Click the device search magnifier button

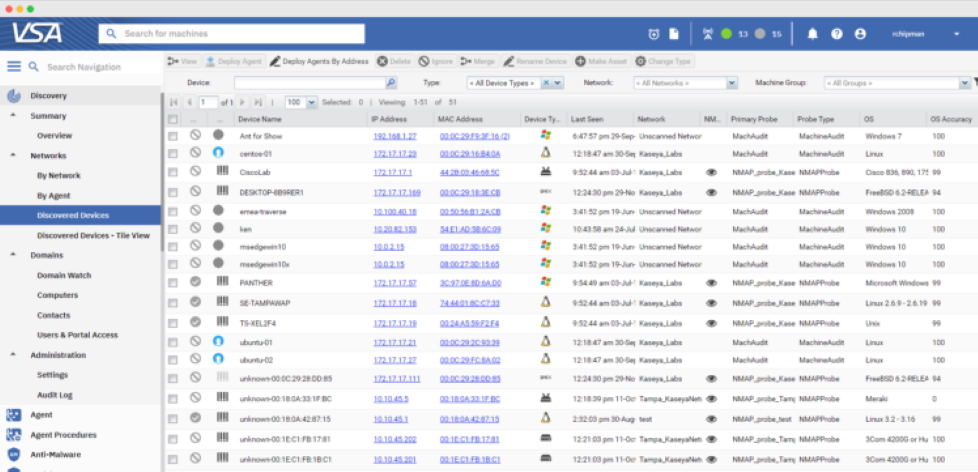point(391,83)
